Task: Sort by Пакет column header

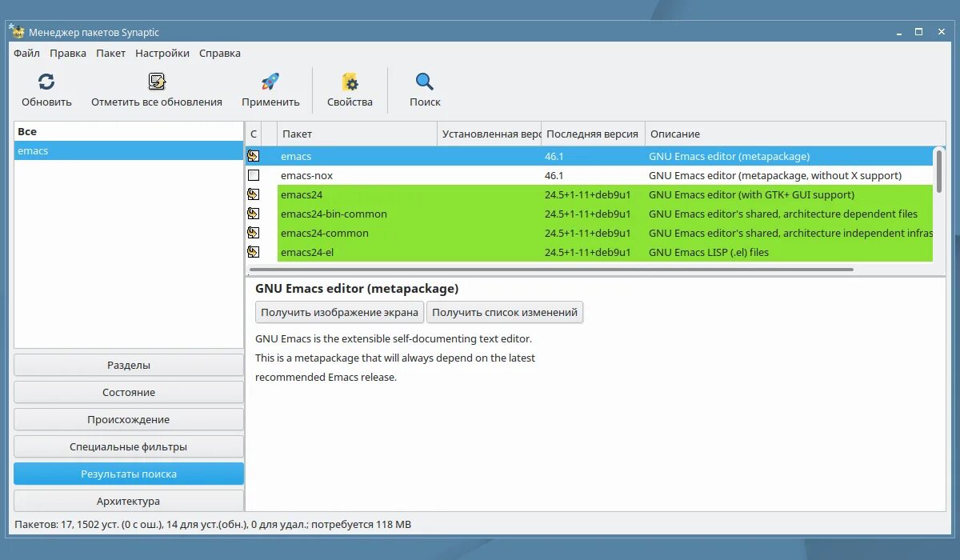Action: click(x=358, y=134)
